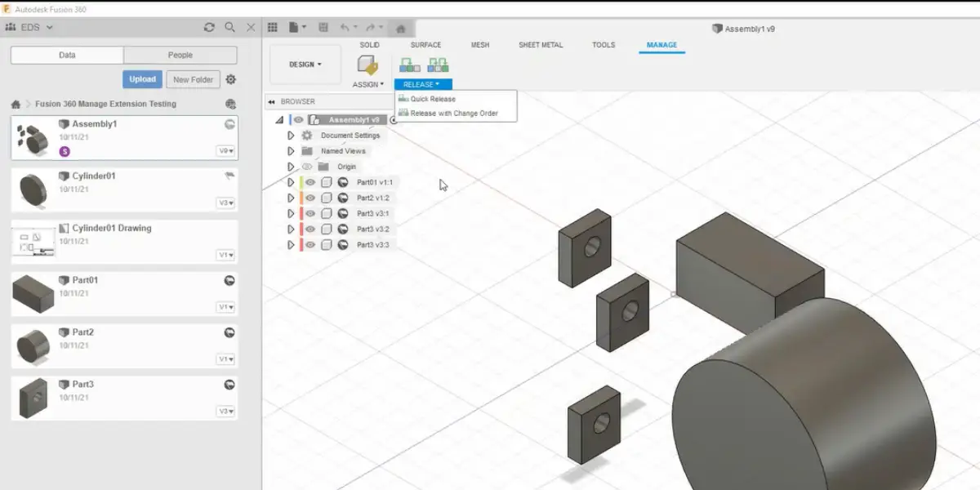The width and height of the screenshot is (980, 490).
Task: Open data panel settings gear
Action: [x=231, y=79]
